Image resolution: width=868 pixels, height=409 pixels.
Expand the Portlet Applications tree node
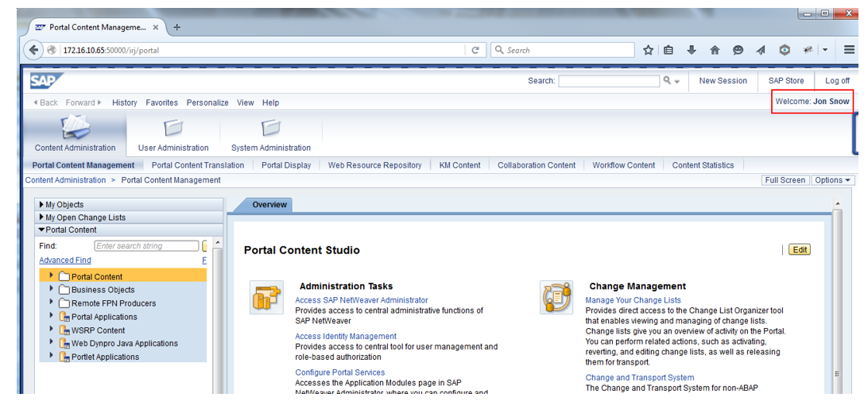click(x=51, y=356)
